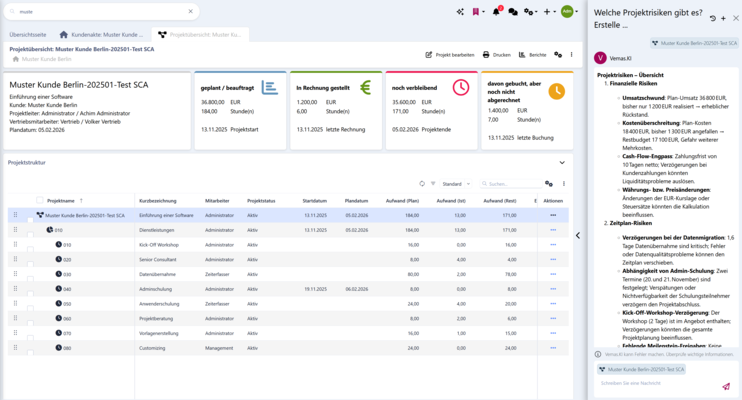Click the message input field in chat
Viewport: 742px width, 400px height.
[x=658, y=383]
